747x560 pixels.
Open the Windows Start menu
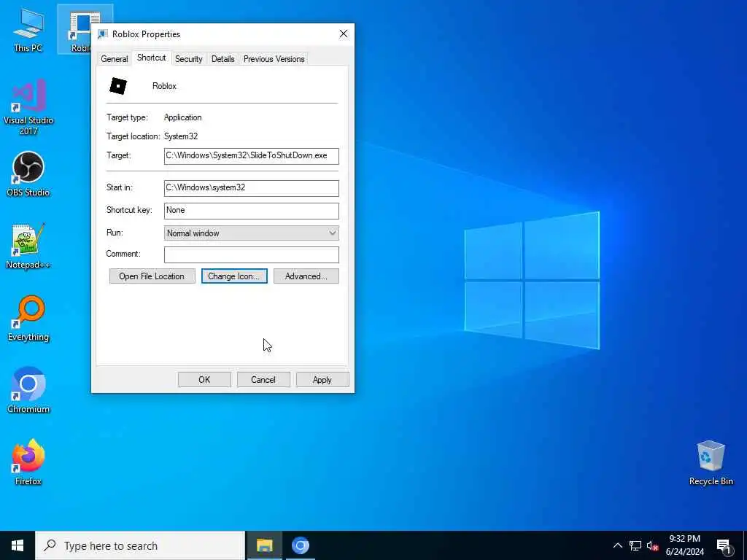(18, 545)
